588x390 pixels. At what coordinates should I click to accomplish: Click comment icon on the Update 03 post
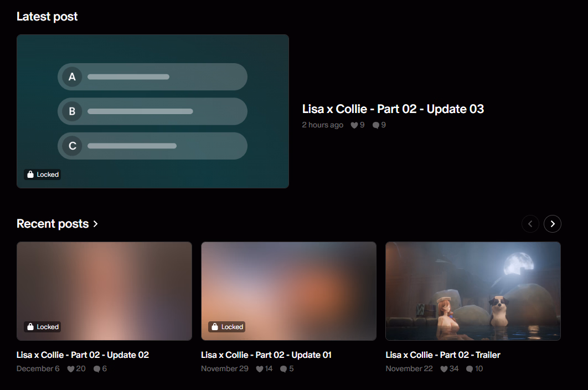[x=376, y=125]
